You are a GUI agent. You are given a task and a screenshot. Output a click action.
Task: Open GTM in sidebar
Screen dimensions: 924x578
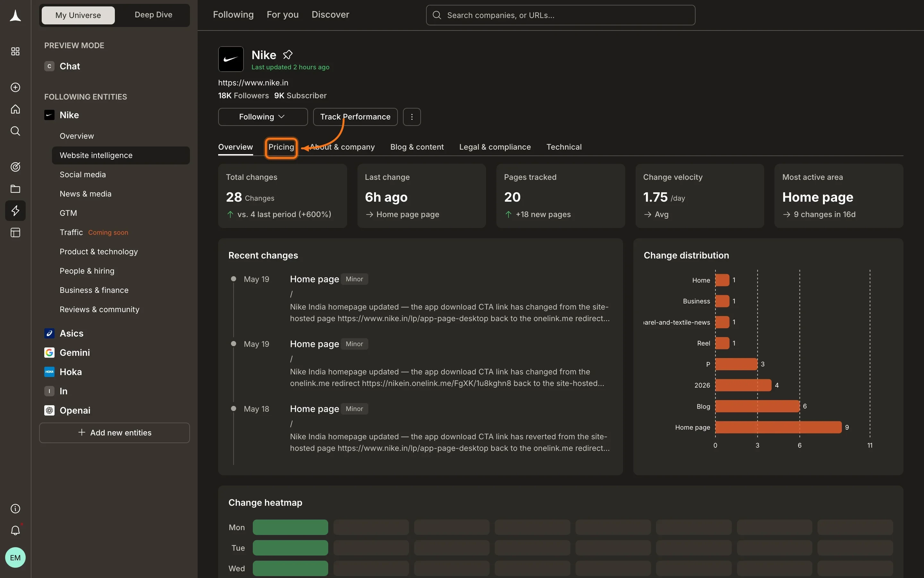point(121,213)
